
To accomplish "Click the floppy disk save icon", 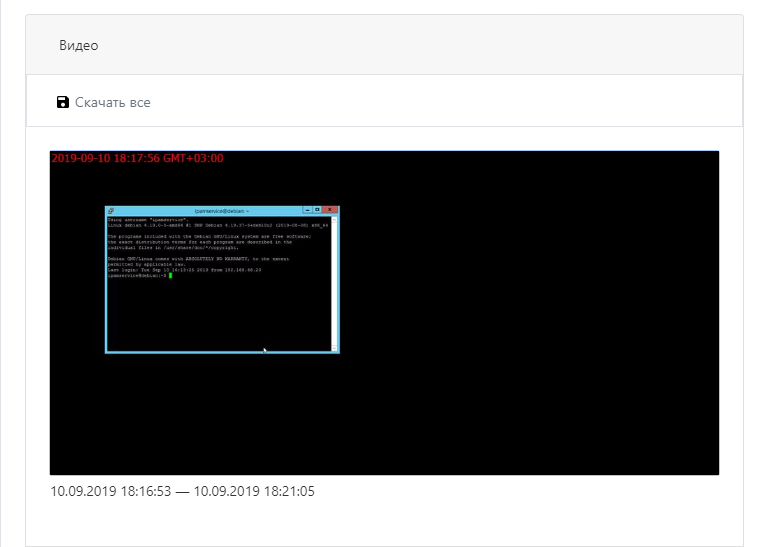I will click(x=63, y=102).
